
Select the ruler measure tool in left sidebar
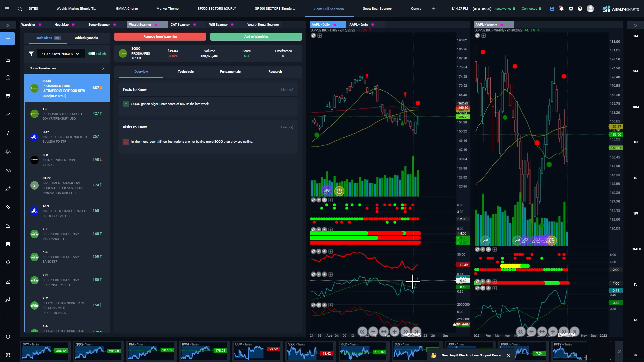(x=8, y=207)
